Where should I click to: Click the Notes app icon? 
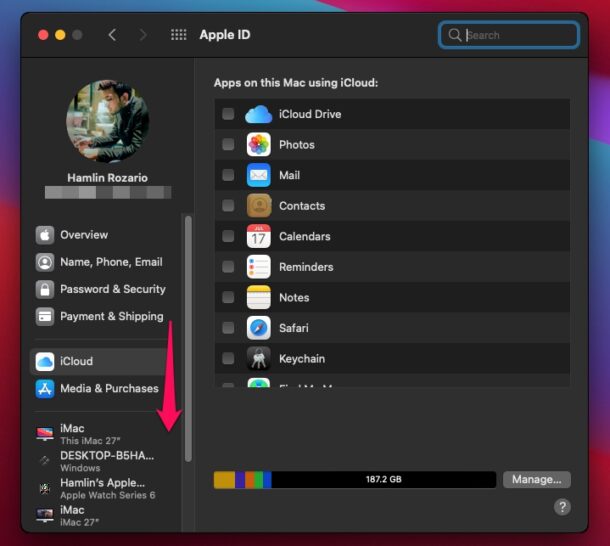[x=258, y=297]
